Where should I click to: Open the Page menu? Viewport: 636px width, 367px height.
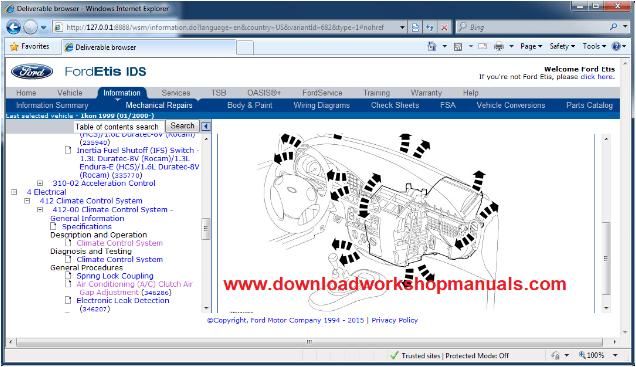pyautogui.click(x=531, y=46)
